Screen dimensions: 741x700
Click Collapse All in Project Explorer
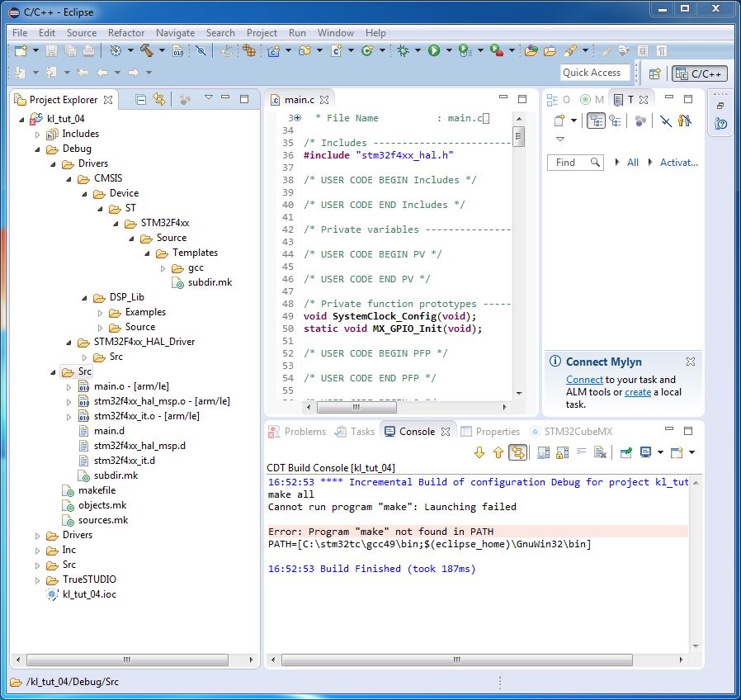140,99
